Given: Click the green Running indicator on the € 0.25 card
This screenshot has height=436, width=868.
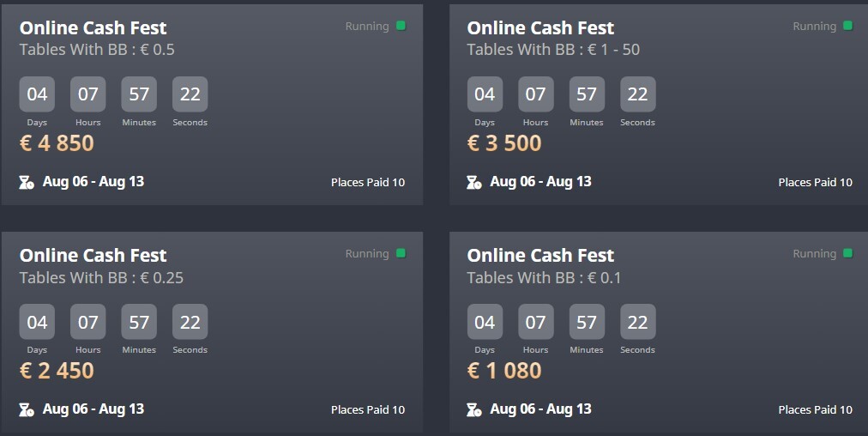Looking at the screenshot, I should pos(401,253).
